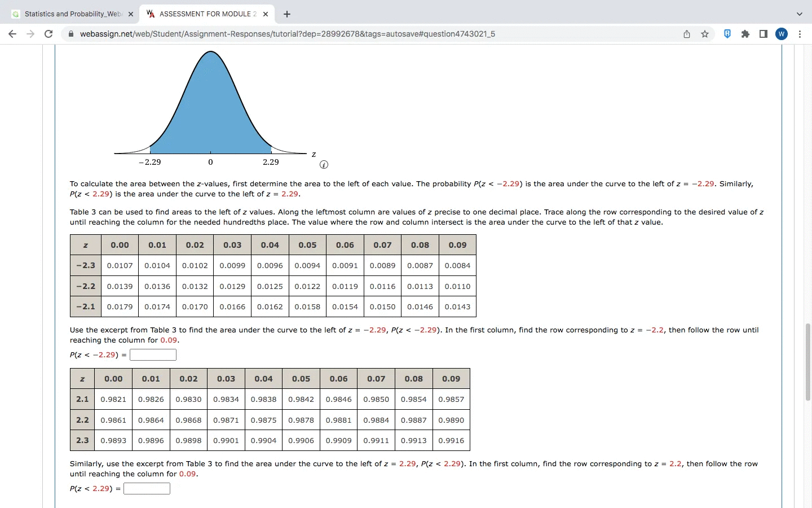Click the 2.29 label on the graph axis

pos(271,162)
